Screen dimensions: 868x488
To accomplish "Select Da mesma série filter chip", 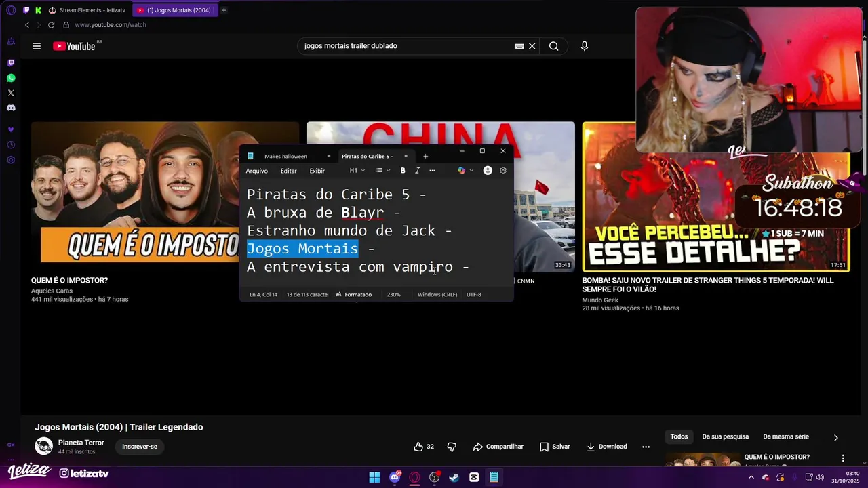I will (786, 437).
